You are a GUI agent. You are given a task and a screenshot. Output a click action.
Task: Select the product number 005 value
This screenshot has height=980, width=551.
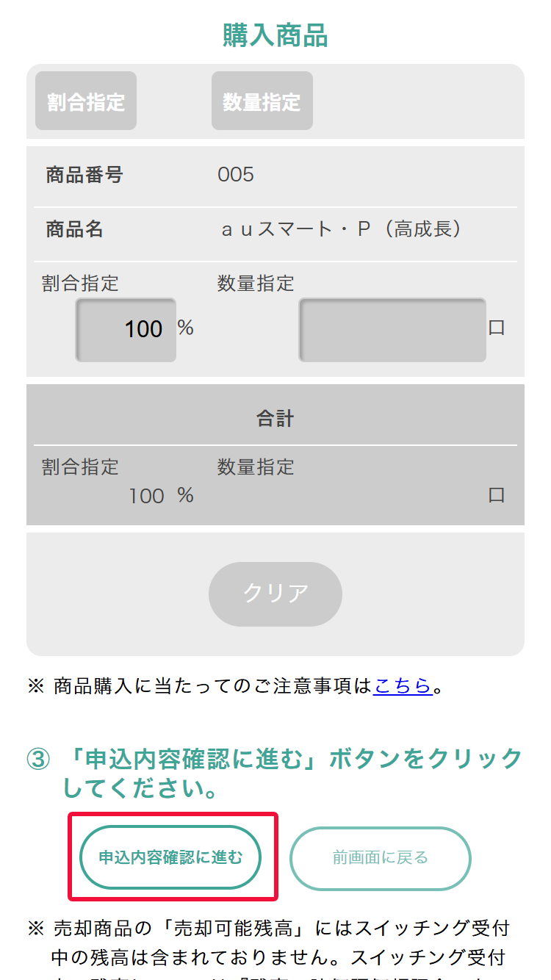pos(236,175)
